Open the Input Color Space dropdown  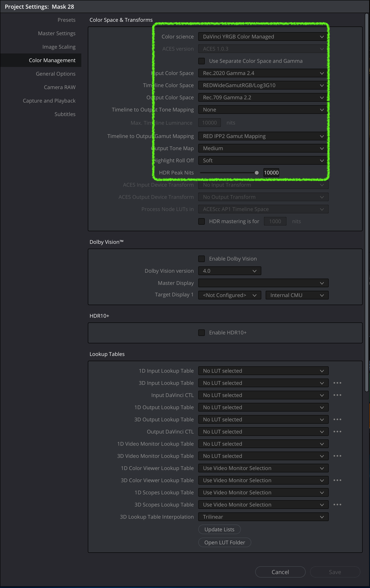tap(263, 73)
